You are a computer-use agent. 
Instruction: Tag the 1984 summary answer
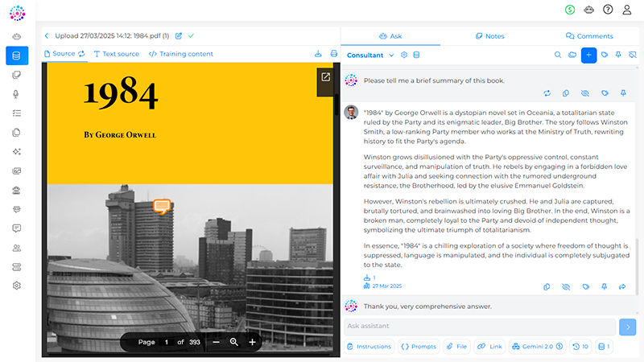tap(586, 287)
